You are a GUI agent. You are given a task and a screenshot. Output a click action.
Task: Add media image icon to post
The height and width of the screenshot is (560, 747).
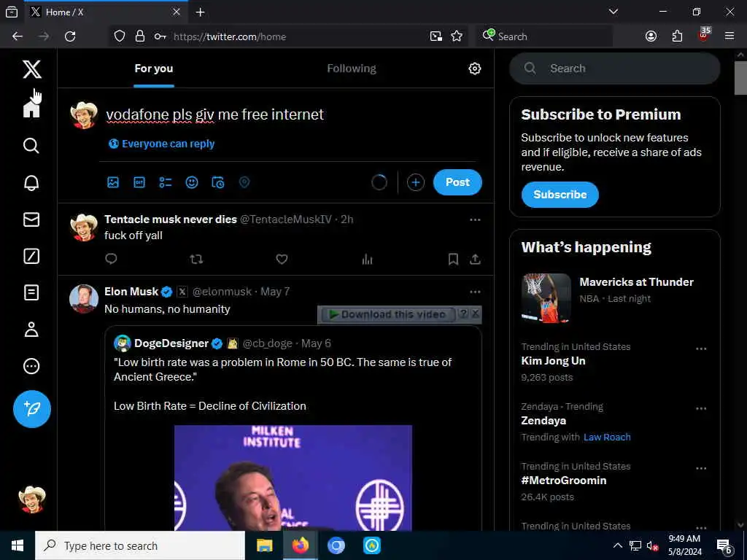pyautogui.click(x=113, y=182)
